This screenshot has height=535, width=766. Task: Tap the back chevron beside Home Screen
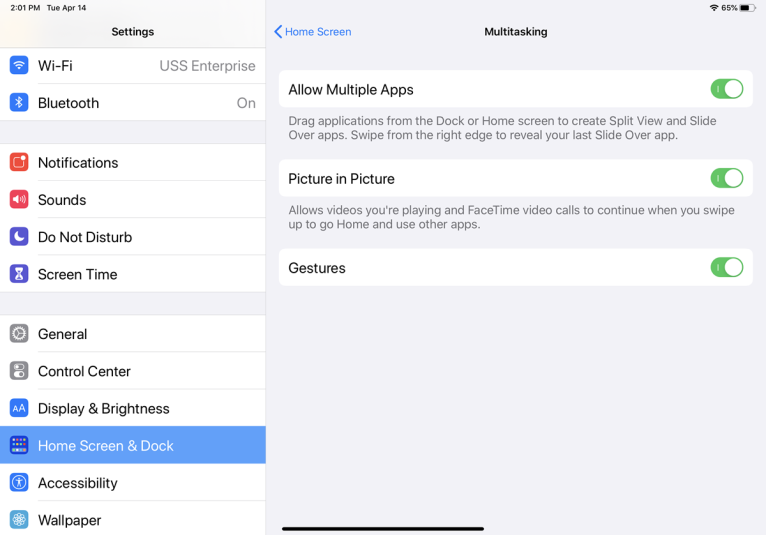[278, 32]
